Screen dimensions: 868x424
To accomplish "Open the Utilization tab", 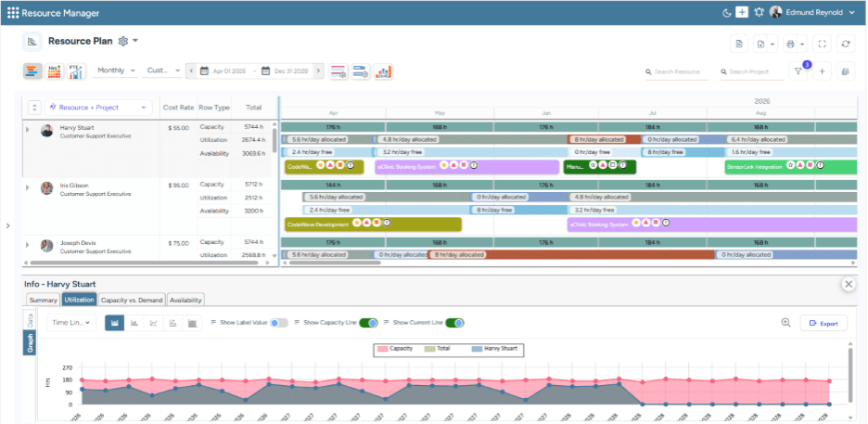I will (79, 300).
